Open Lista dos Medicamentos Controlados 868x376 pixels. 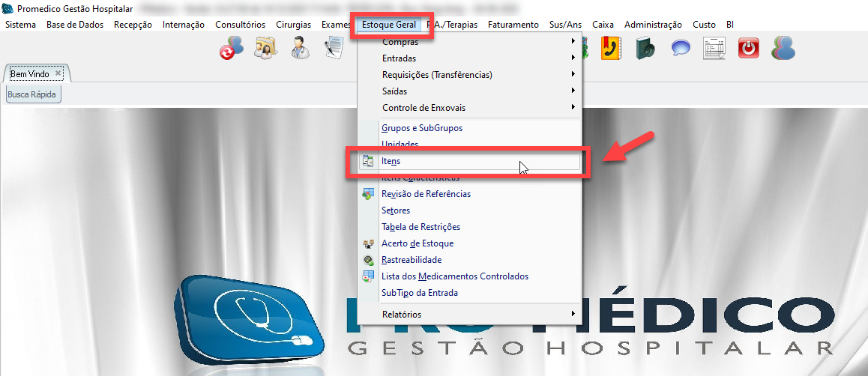coord(454,276)
